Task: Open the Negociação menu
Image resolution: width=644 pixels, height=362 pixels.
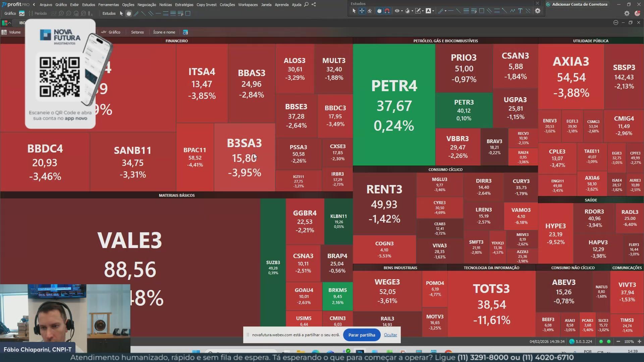Action: 147,5
